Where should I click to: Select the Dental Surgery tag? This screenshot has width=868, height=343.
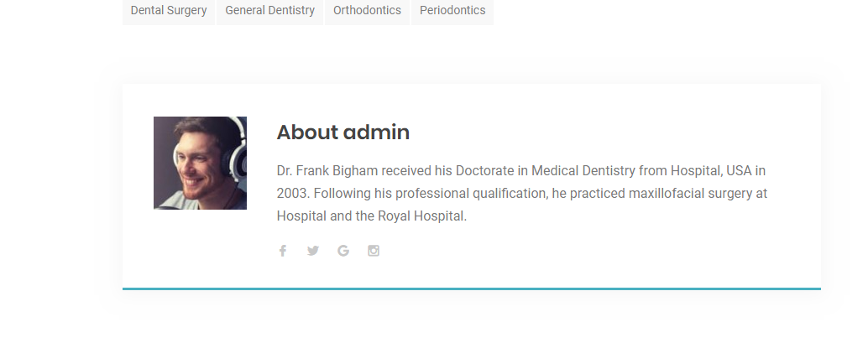169,11
